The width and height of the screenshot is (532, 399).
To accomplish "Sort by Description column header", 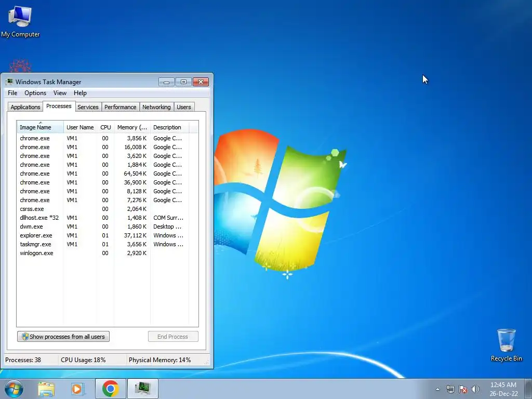I will click(169, 127).
